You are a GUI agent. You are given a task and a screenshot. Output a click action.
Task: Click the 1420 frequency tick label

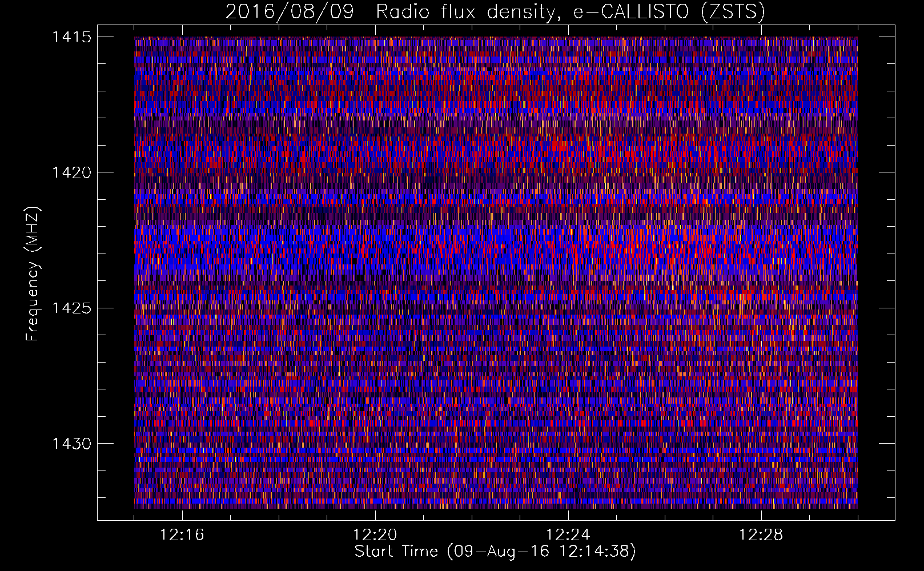(x=71, y=172)
